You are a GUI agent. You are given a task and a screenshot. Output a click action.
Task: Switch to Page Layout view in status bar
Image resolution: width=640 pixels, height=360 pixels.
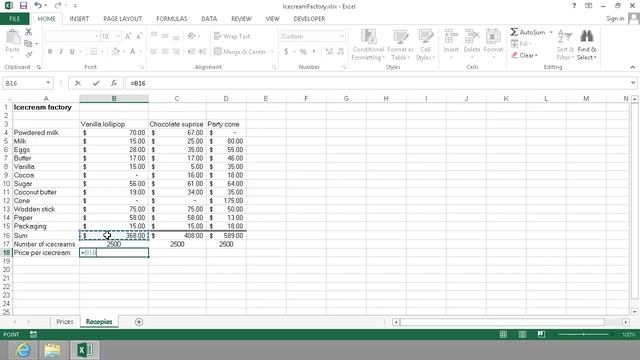pos(522,334)
